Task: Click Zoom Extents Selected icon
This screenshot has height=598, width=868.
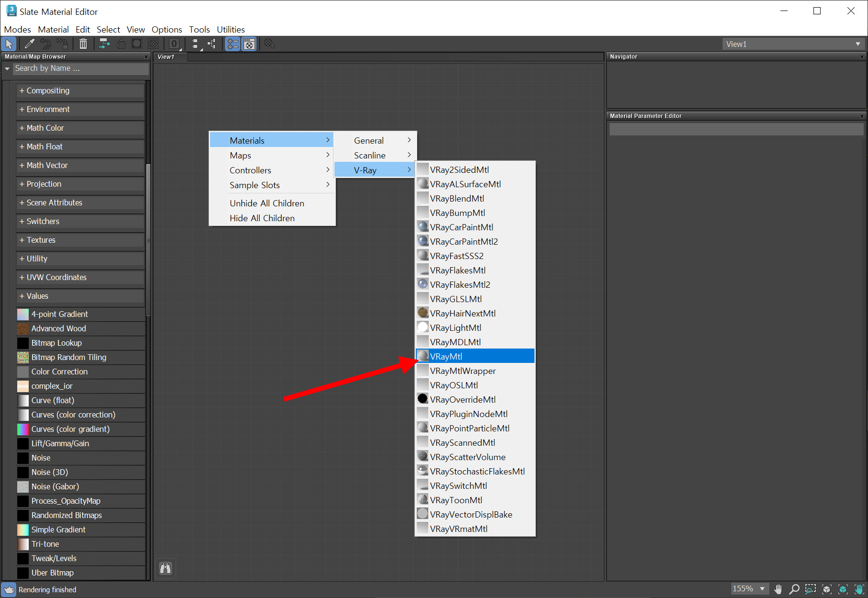Action: [x=843, y=589]
